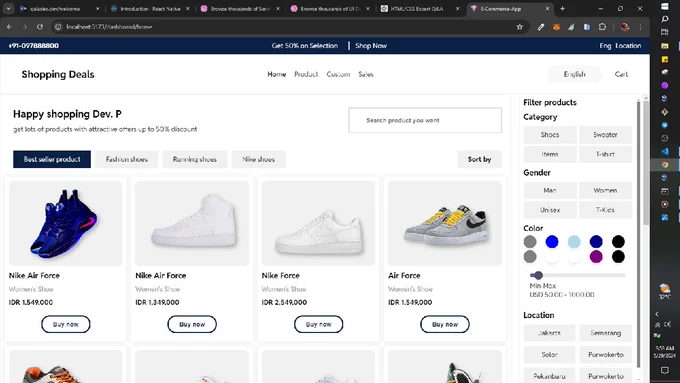The image size is (680, 383).
Task: Select the Shoes category filter
Action: click(550, 134)
